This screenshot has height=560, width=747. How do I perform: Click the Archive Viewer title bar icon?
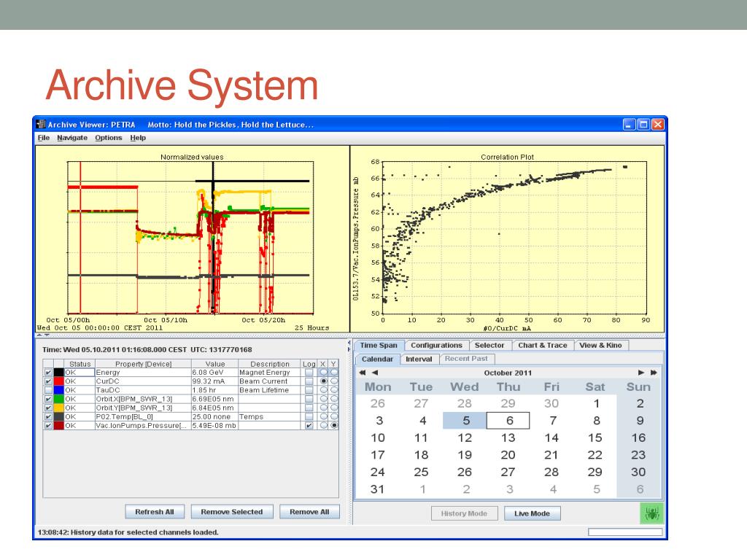coord(41,124)
